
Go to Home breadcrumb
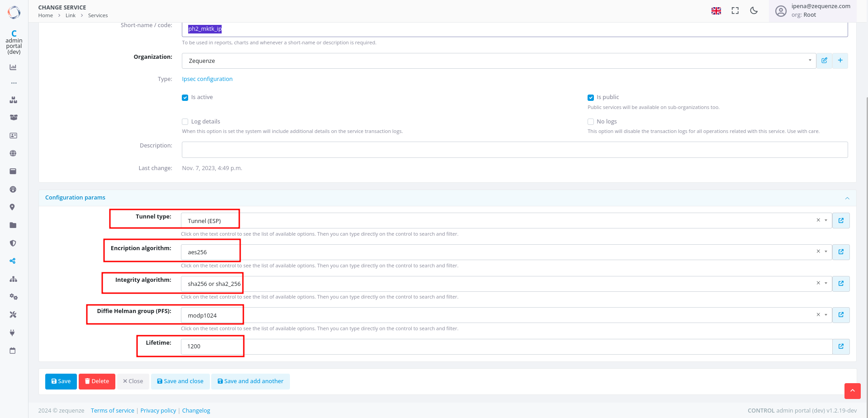[45, 15]
